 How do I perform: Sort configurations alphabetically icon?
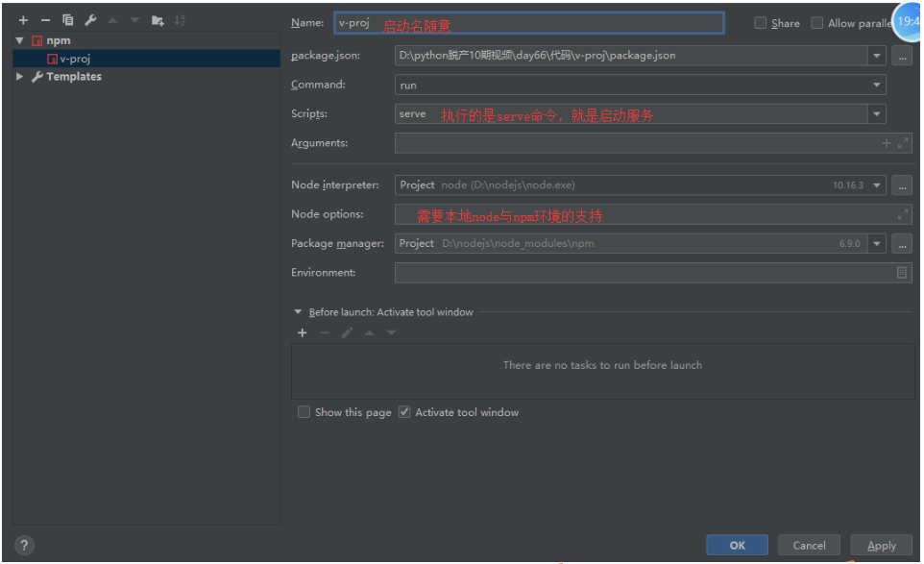[x=180, y=20]
